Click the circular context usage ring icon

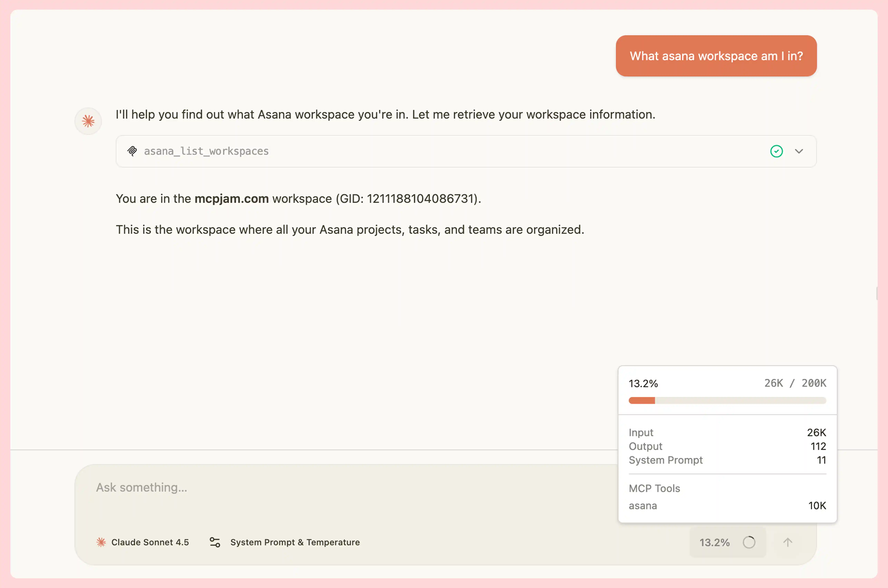point(749,542)
